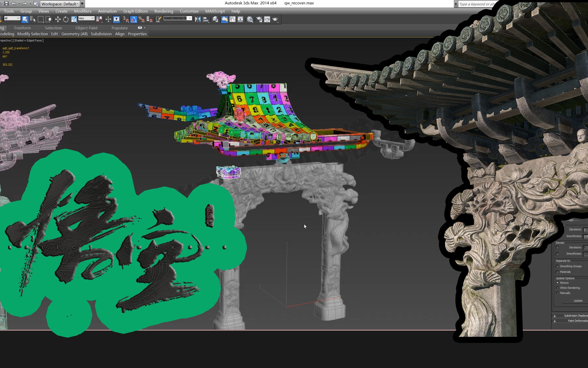Select the Layer Manager icon
This screenshot has width=588, height=368.
pyautogui.click(x=216, y=19)
